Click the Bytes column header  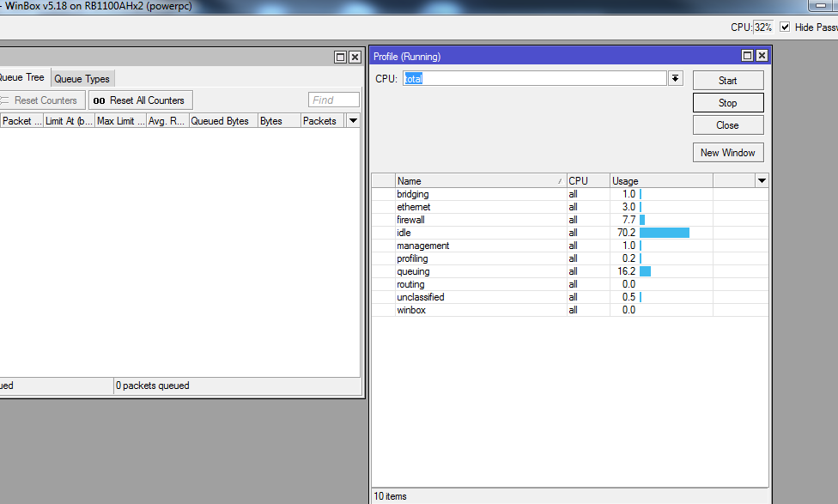(x=279, y=121)
